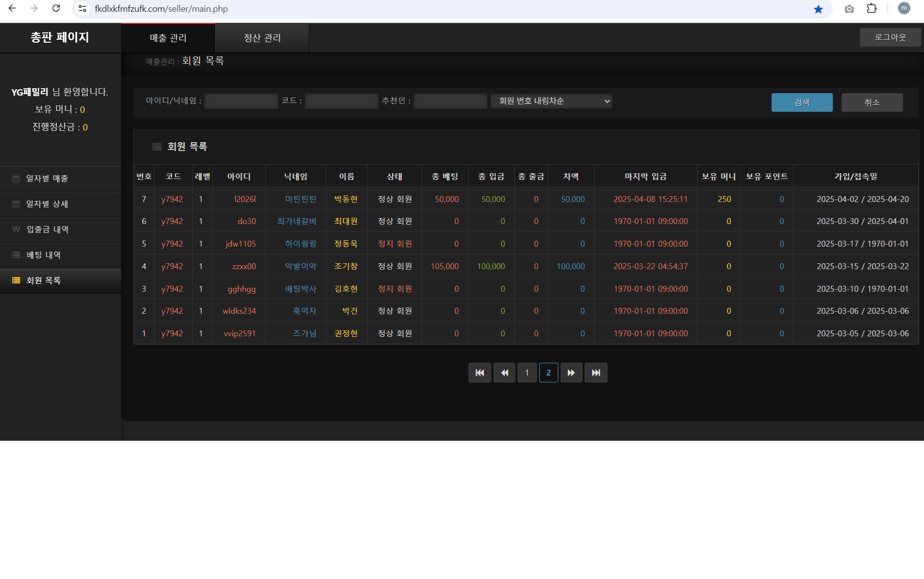The height and width of the screenshot is (579, 924).
Task: Open 입출금 내역 in the sidebar
Action: pos(48,229)
